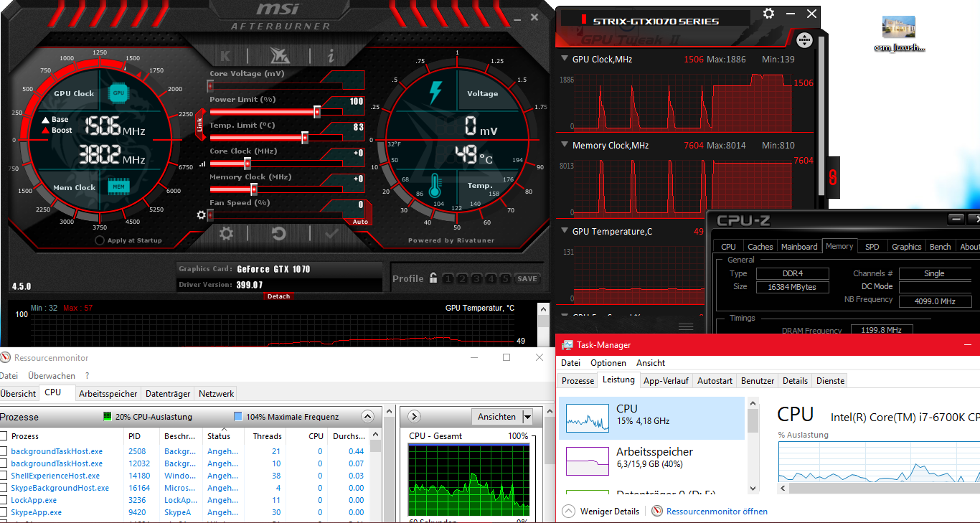This screenshot has width=980, height=523.
Task: Click the Link button between power and temp limits
Action: point(200,125)
